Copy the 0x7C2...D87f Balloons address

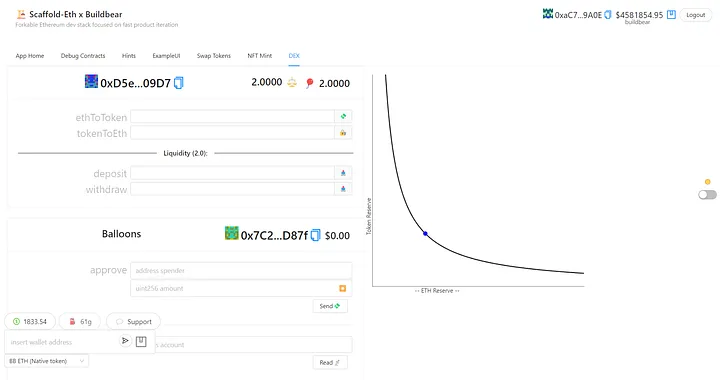click(315, 235)
